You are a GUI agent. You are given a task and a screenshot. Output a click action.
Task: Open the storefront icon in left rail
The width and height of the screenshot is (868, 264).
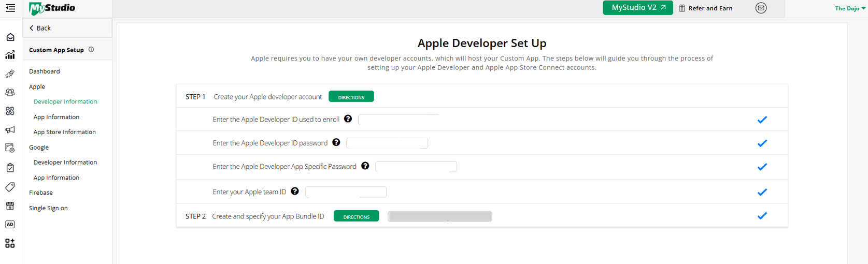click(10, 206)
